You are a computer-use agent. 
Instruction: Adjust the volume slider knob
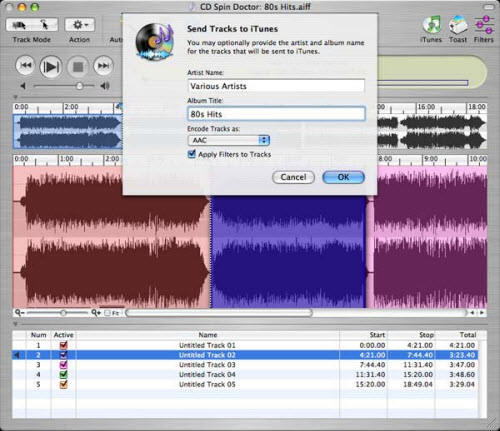click(79, 86)
